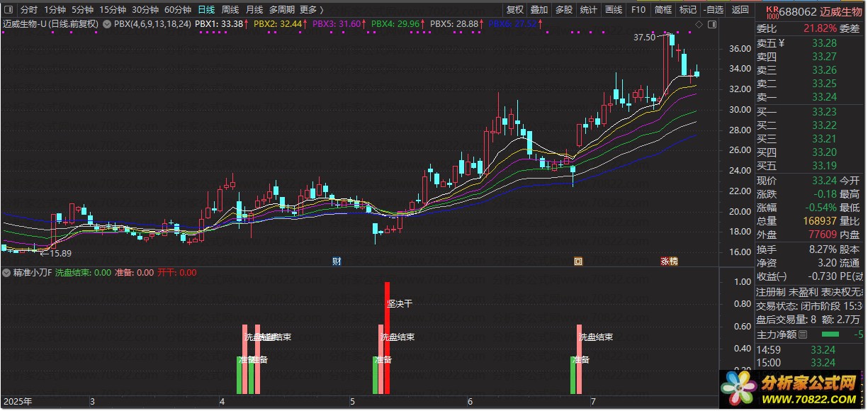Screen dimensions: 868x411
Task: Click the 洗盘结束: 0.00 indicator value
Action: pos(83,272)
